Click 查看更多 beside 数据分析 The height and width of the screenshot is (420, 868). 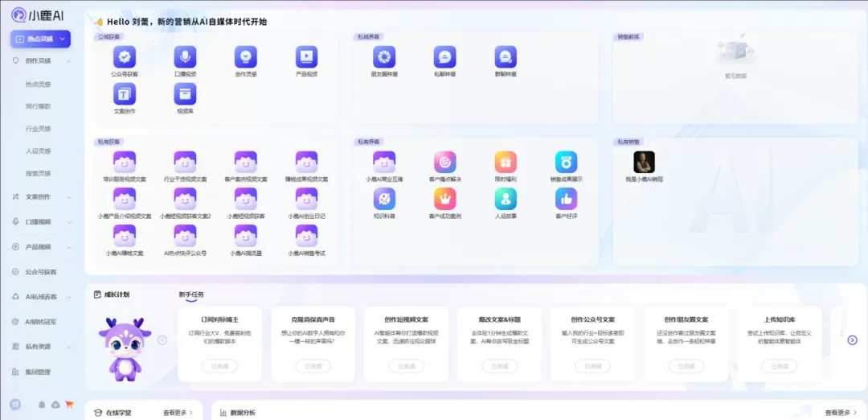pyautogui.click(x=840, y=413)
